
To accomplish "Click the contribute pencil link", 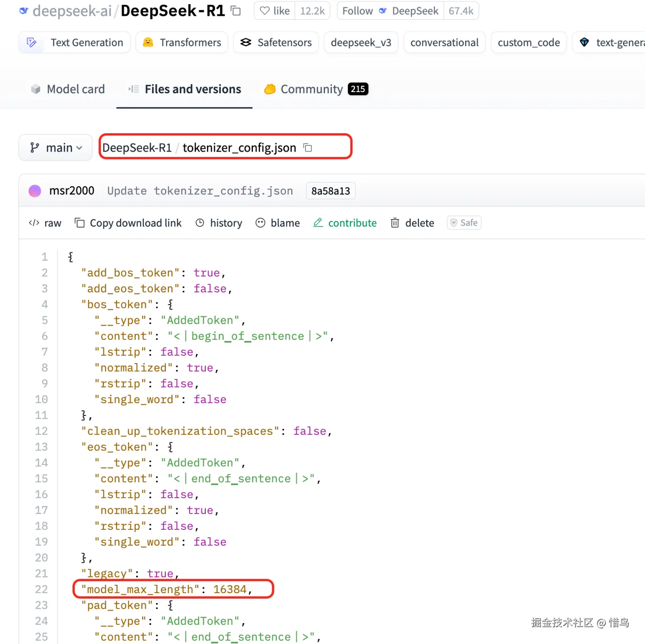I will click(x=345, y=223).
